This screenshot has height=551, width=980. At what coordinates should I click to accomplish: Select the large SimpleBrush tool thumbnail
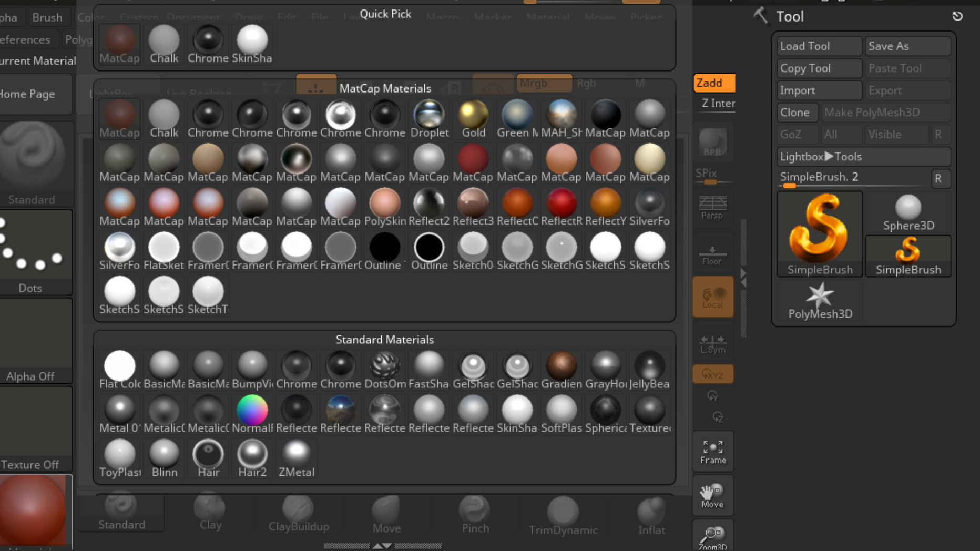point(820,234)
